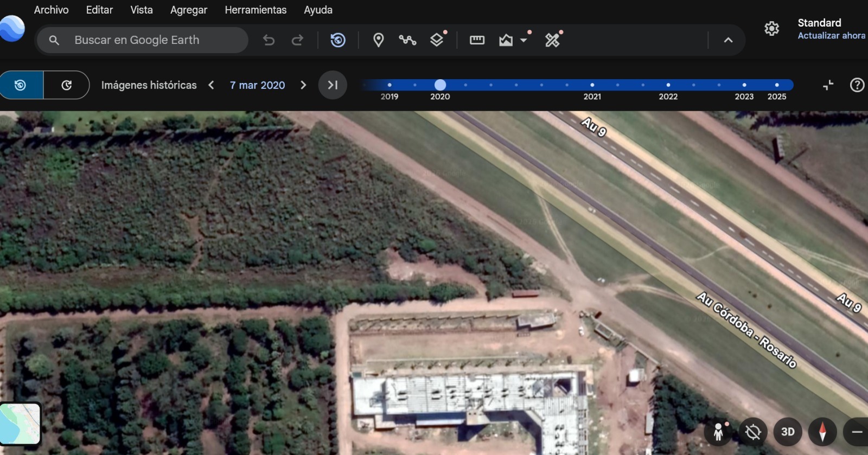Open settings gear
This screenshot has height=455, width=868.
pos(771,29)
